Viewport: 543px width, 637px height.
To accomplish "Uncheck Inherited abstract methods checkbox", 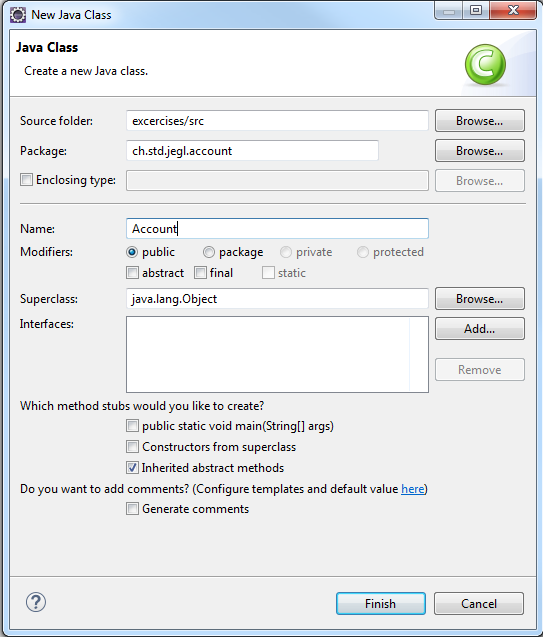I will click(132, 468).
